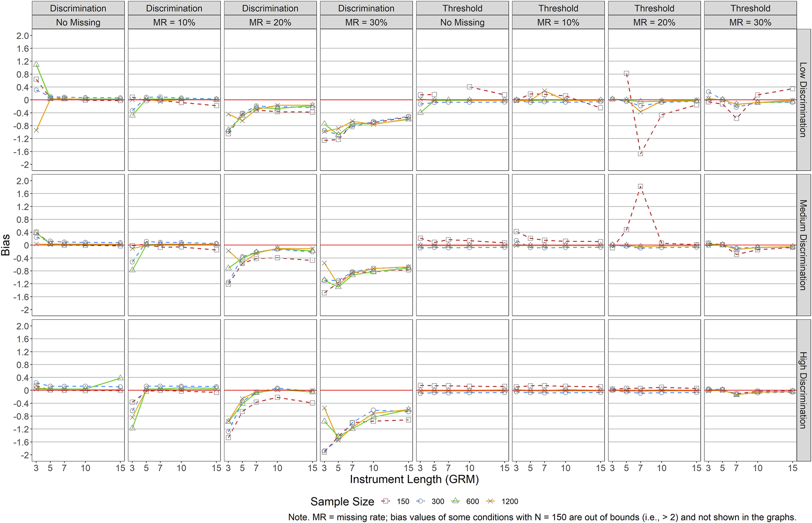The height and width of the screenshot is (523, 812).
Task: Select the square peak near 1.8 in the Medium Discrimination row
Action: (x=640, y=187)
